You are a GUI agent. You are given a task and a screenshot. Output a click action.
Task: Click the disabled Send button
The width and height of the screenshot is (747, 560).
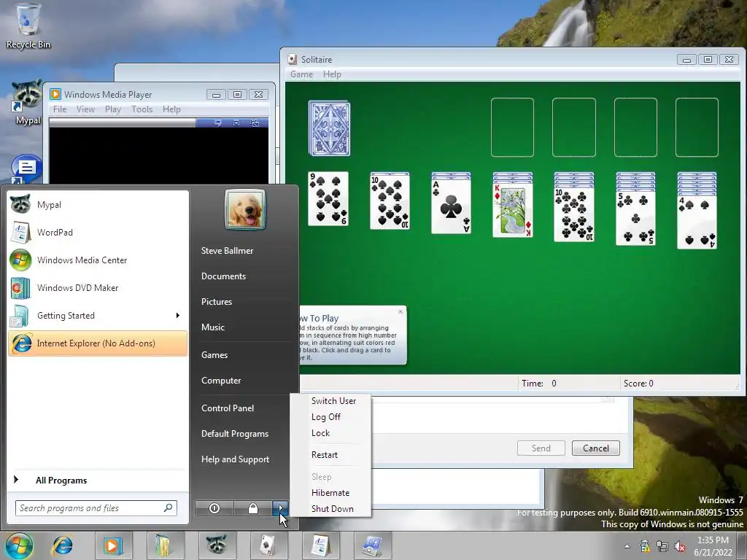click(x=541, y=448)
